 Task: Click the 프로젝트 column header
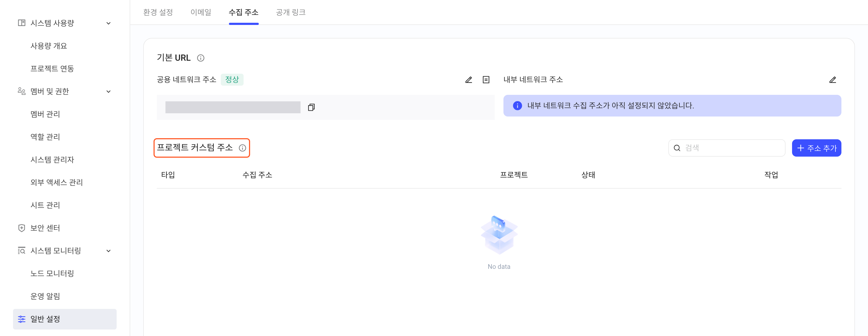[x=513, y=175]
